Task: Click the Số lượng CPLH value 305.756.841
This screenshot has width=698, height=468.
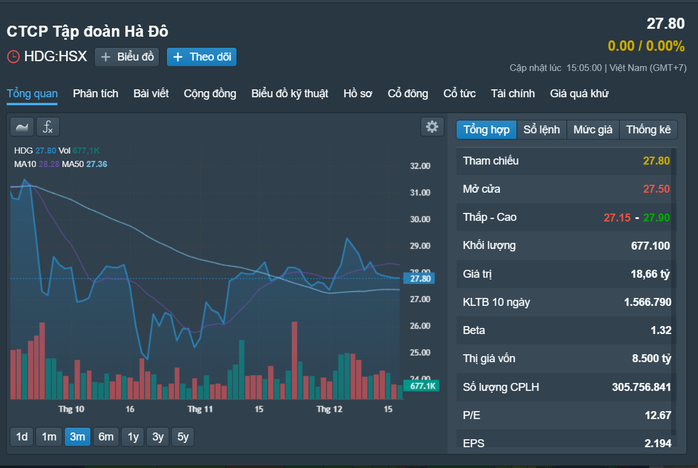Action: tap(641, 387)
